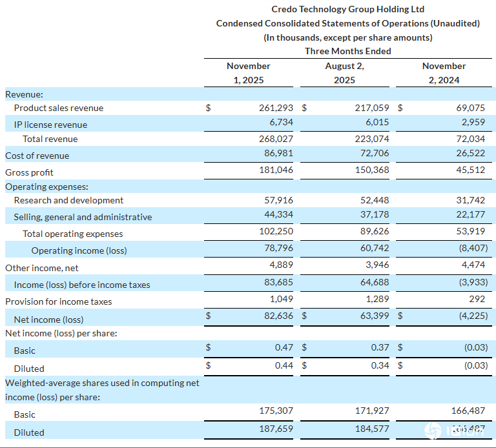
Task: Click the Product sales revenue row label
Action: [58, 108]
